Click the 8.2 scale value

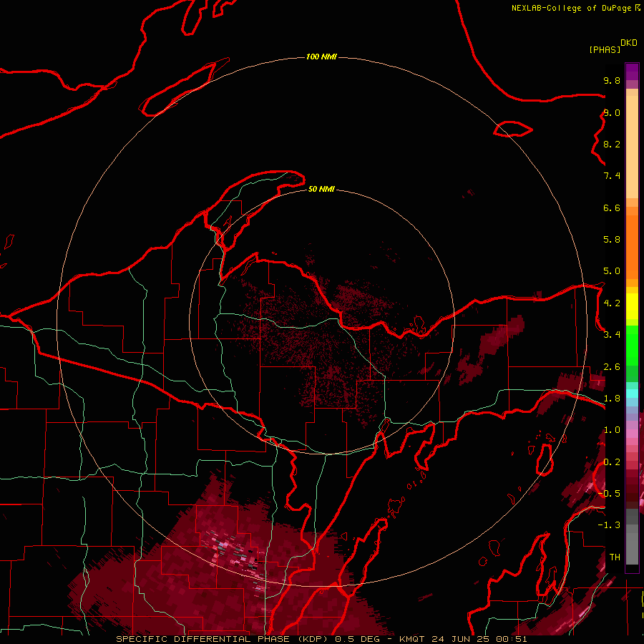pyautogui.click(x=612, y=144)
